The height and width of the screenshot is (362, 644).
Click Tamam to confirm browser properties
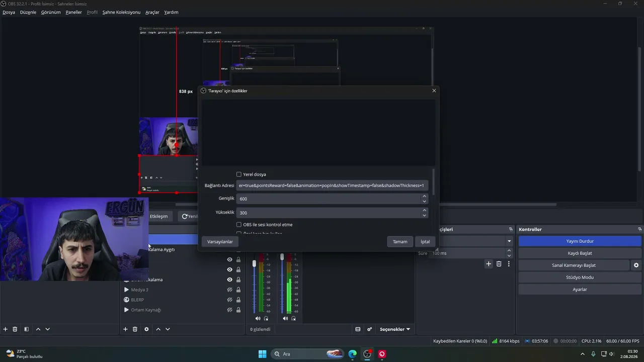pyautogui.click(x=400, y=242)
